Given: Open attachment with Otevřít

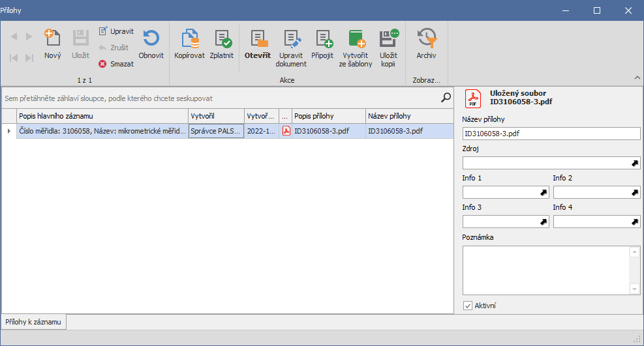Looking at the screenshot, I should 258,44.
